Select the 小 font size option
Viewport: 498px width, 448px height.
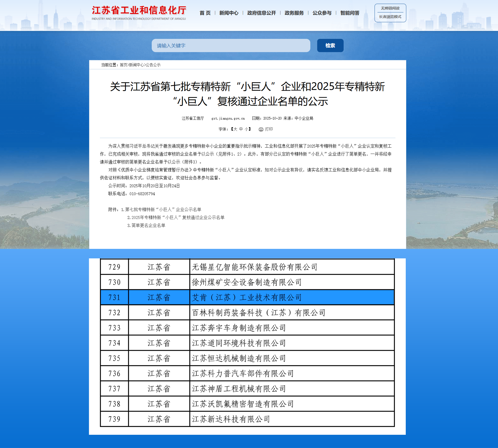pyautogui.click(x=246, y=129)
